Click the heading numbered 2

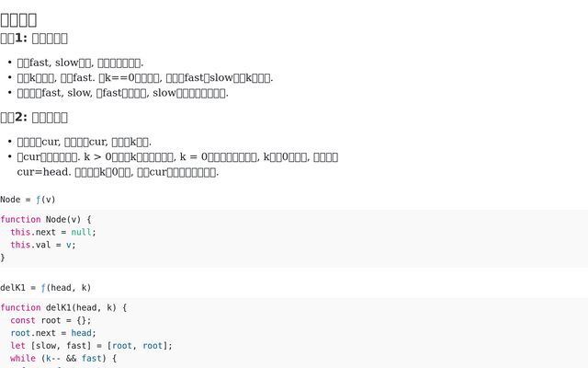[34, 117]
